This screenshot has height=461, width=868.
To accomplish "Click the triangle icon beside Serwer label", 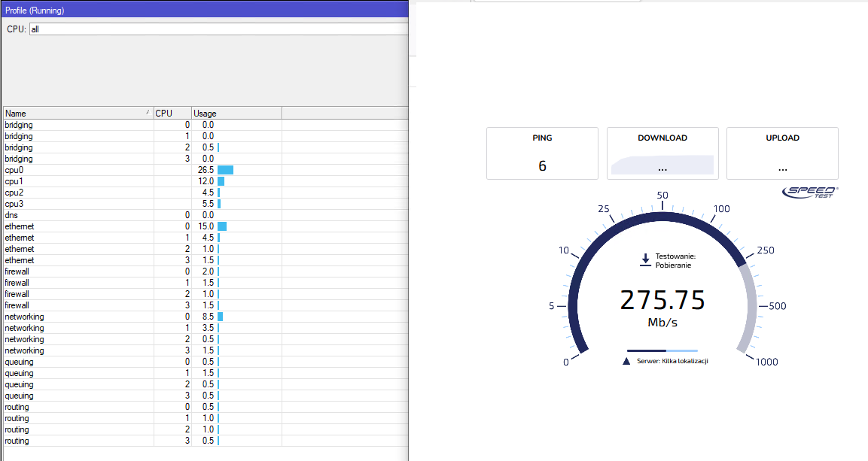I will [x=626, y=362].
